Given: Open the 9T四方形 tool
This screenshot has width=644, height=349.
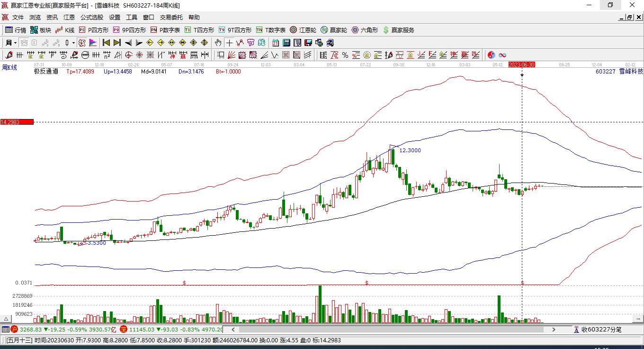Looking at the screenshot, I should 235,30.
